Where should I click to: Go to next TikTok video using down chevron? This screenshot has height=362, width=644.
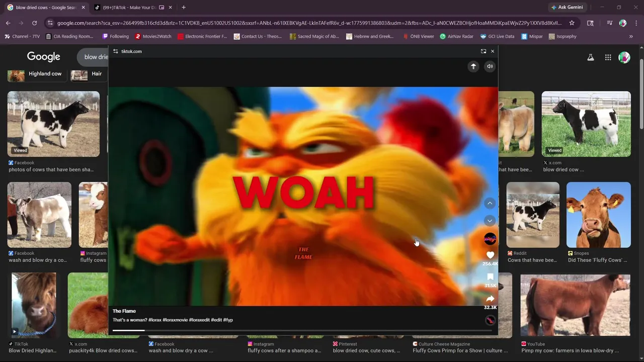click(490, 221)
